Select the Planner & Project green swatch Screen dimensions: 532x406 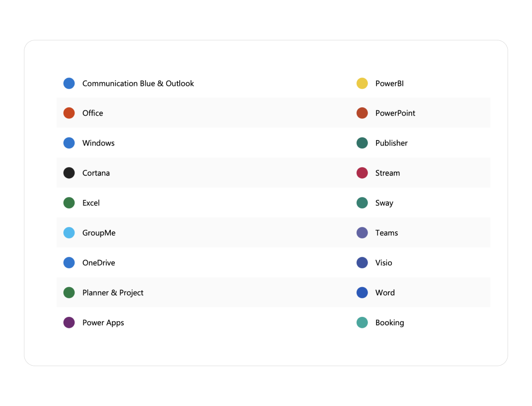pyautogui.click(x=69, y=293)
